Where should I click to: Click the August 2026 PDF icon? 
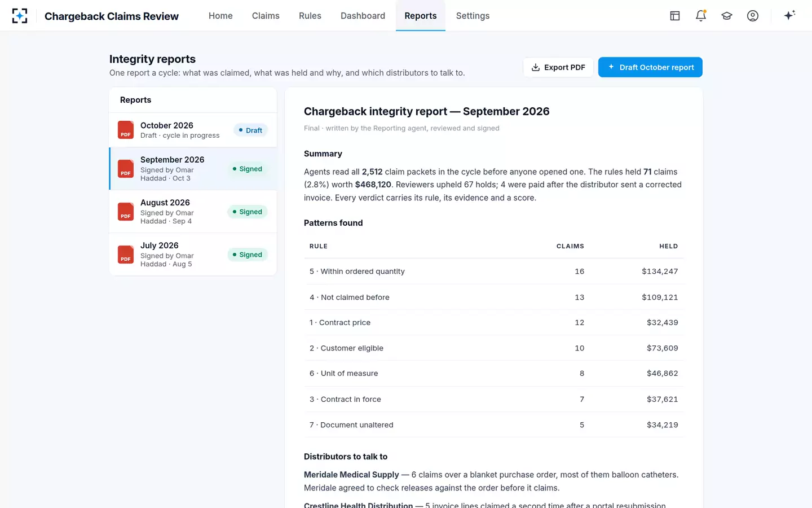(126, 212)
